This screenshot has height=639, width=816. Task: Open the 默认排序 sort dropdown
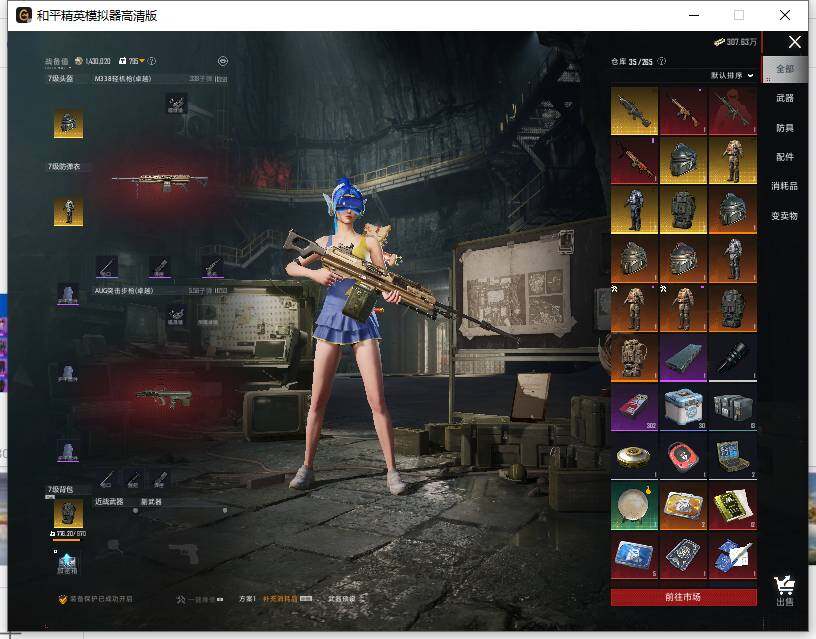(x=732, y=75)
